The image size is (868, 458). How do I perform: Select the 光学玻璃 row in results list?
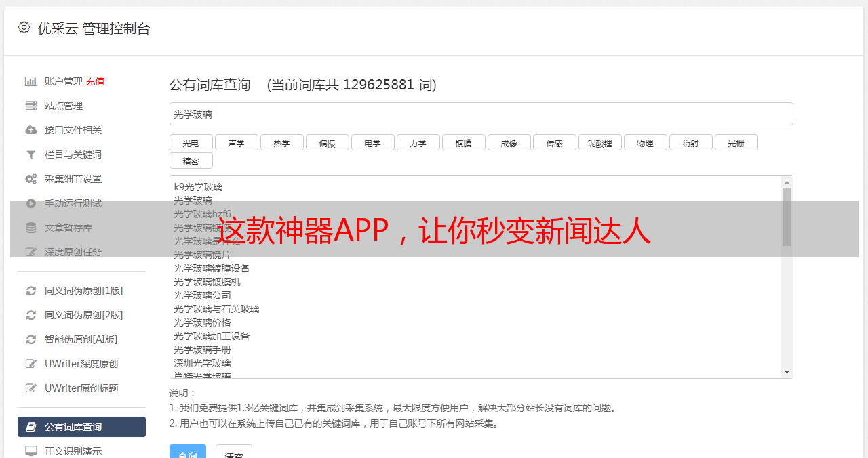click(x=193, y=201)
